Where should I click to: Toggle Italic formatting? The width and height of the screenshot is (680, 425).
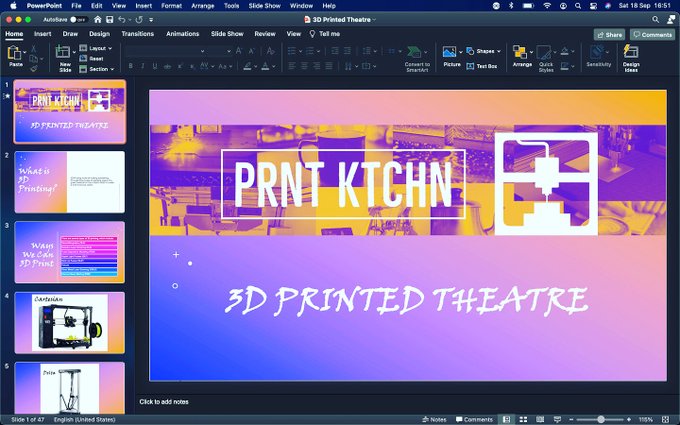[x=143, y=66]
